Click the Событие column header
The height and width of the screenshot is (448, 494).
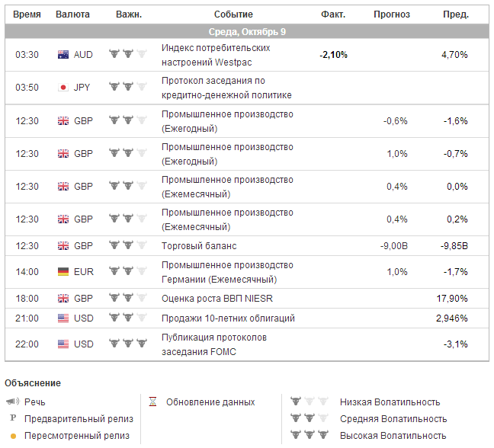click(233, 14)
